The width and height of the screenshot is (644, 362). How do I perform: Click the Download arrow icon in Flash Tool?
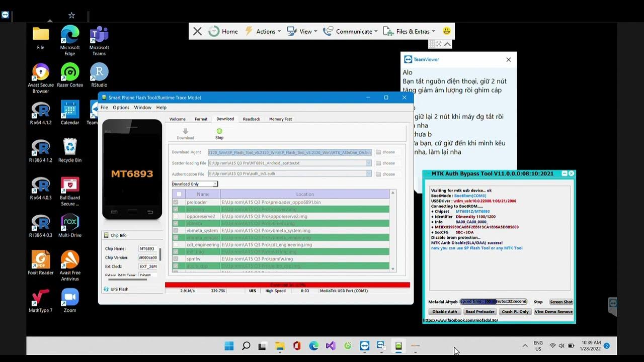185,131
